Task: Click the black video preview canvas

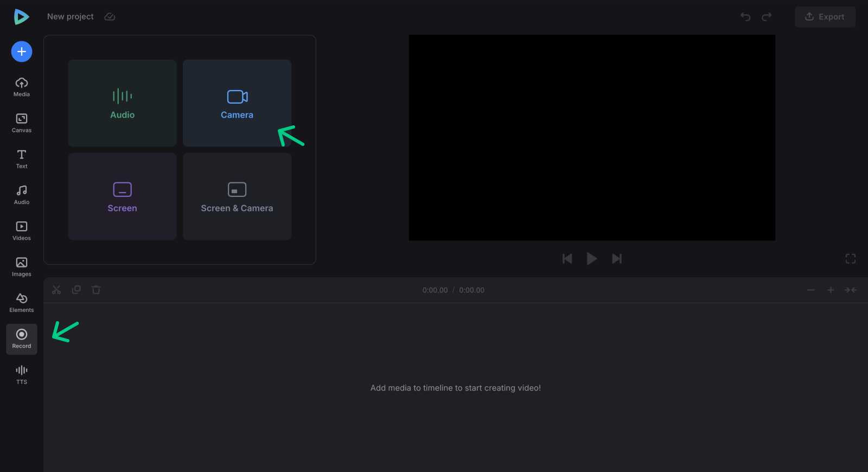Action: coord(592,138)
